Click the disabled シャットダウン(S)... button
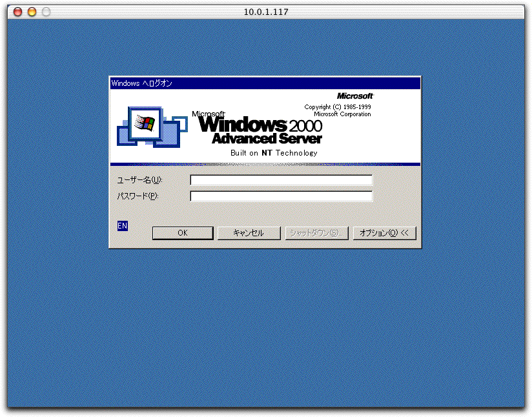The image size is (532, 417). coord(316,233)
